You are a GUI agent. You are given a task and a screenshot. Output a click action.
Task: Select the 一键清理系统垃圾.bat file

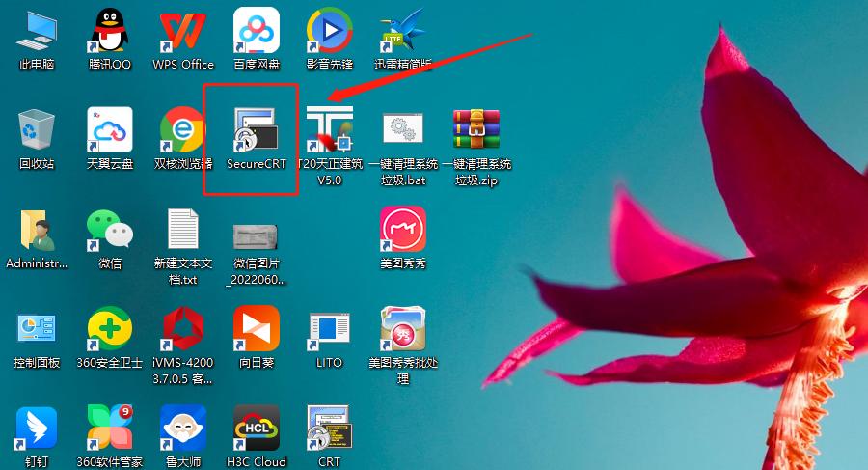[402, 128]
